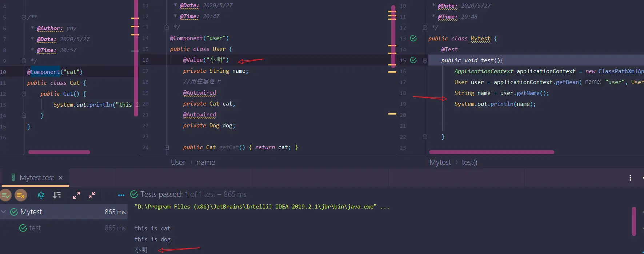Fold the test() method in Mytest editor

point(425,60)
